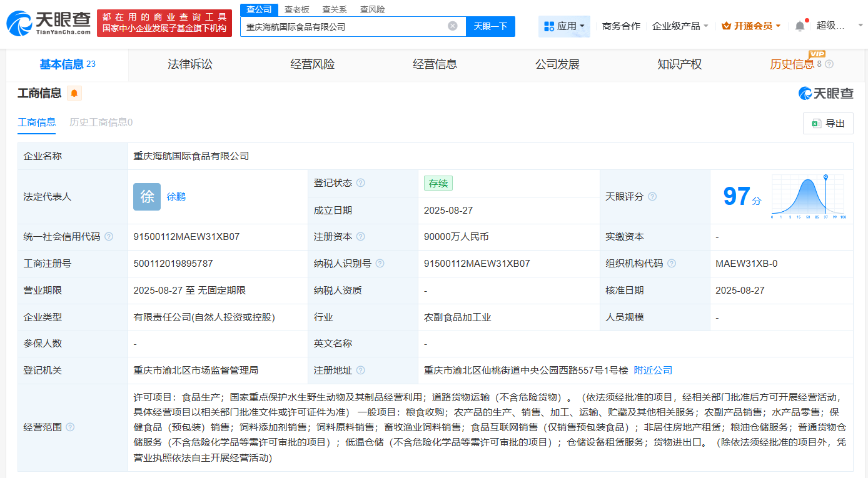Click the TianYanCha logo
Image resolution: width=868 pixels, height=478 pixels.
pyautogui.click(x=49, y=22)
